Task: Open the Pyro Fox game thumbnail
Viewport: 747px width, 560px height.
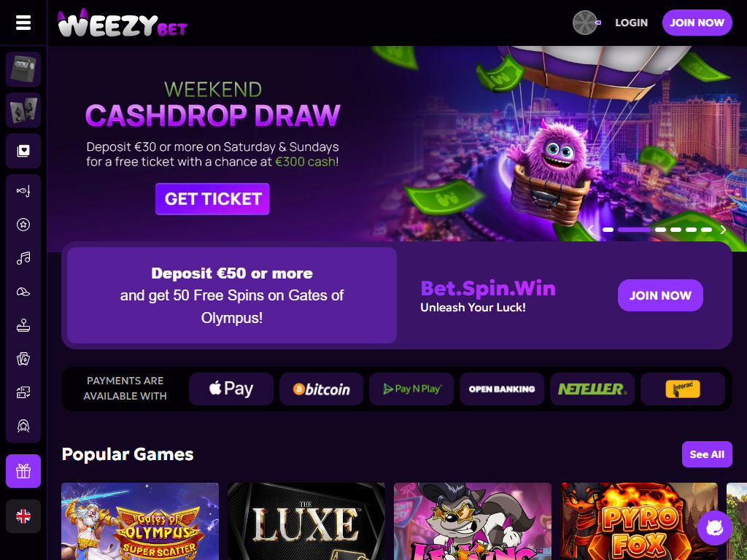Action: (x=639, y=521)
